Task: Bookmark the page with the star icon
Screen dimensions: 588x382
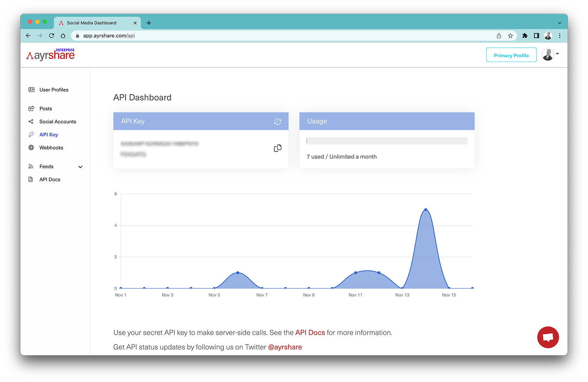Action: [x=510, y=36]
